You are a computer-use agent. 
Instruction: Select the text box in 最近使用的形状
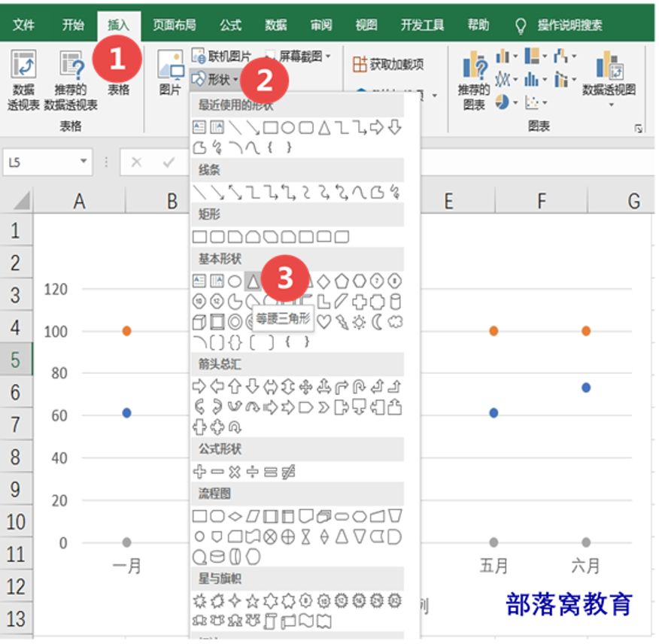[x=199, y=127]
